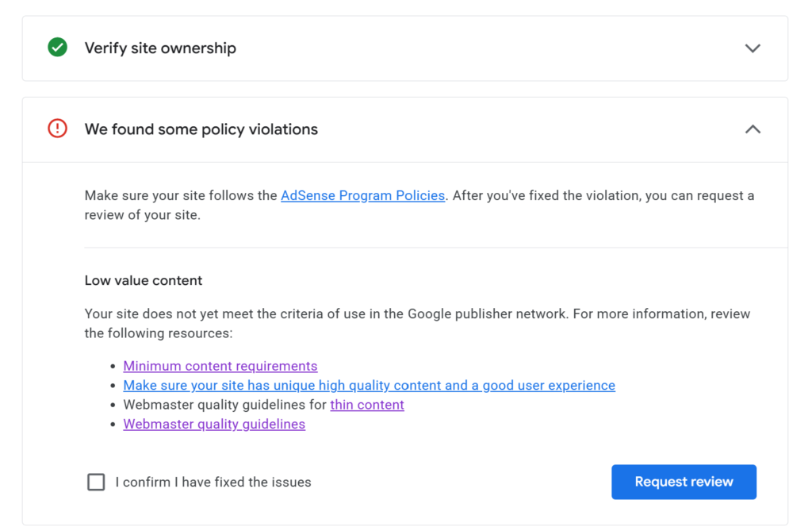Check the confirm fixed issues checkbox
Image resolution: width=812 pixels, height=527 pixels.
click(96, 482)
